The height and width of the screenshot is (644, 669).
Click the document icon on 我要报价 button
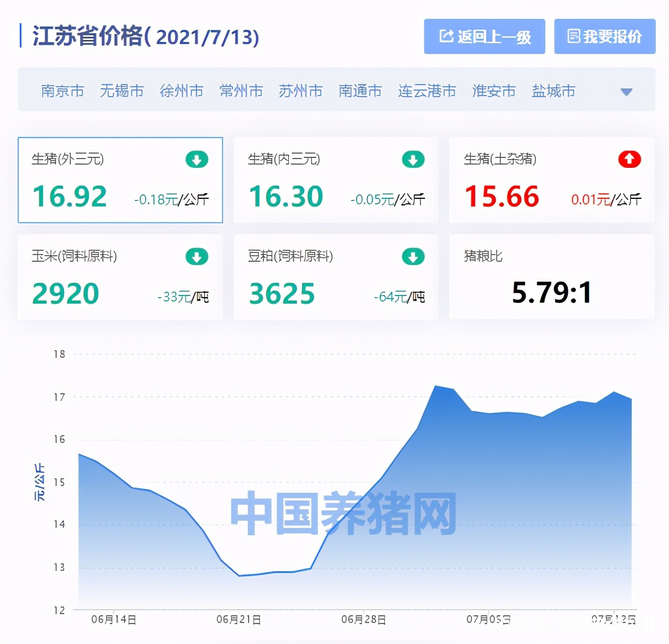(x=574, y=36)
